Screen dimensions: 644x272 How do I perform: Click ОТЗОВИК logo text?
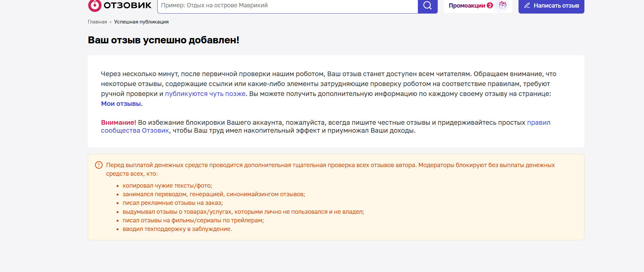[127, 5]
